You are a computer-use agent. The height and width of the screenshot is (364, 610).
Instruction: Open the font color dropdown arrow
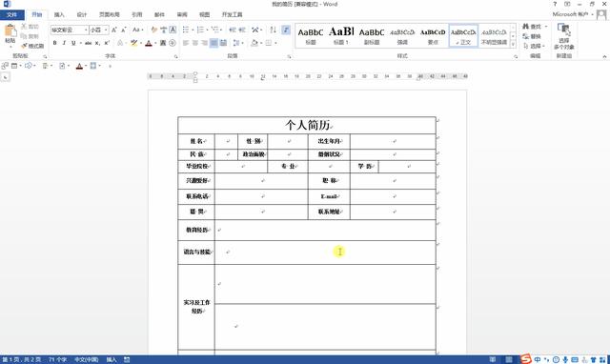tap(154, 43)
